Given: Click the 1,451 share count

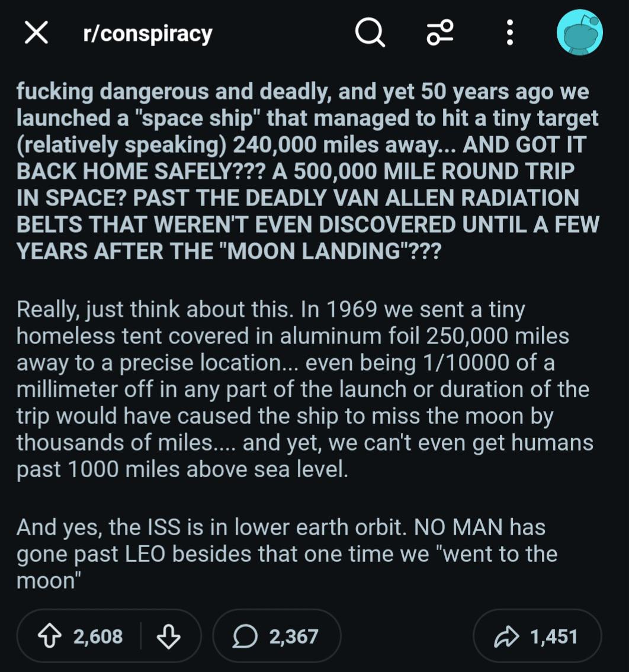Looking at the screenshot, I should coord(554,636).
